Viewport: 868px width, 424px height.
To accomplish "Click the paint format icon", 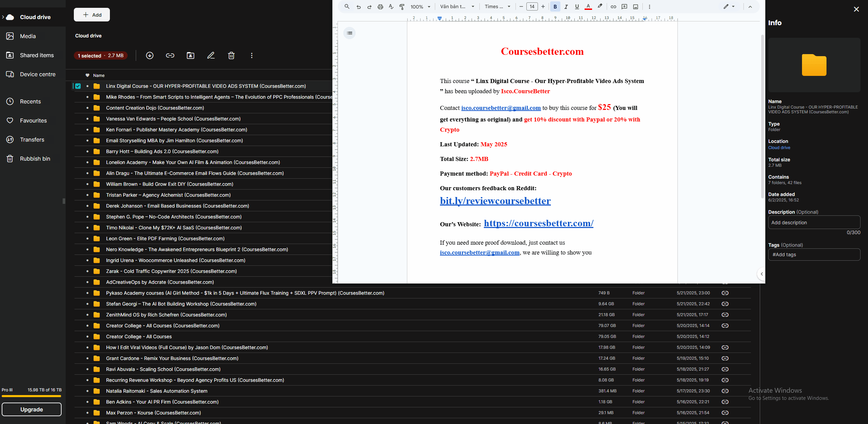I will [402, 6].
